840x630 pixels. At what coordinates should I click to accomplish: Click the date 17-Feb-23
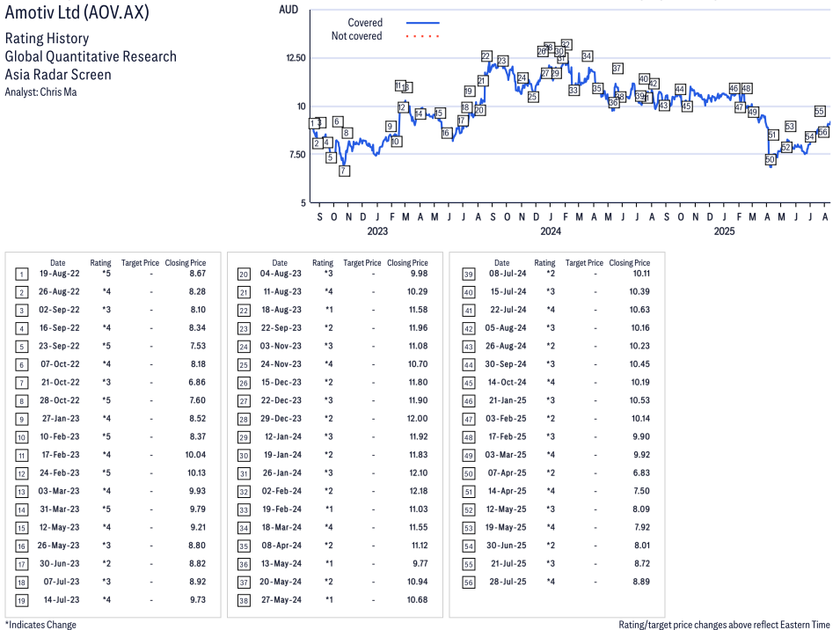(x=61, y=454)
